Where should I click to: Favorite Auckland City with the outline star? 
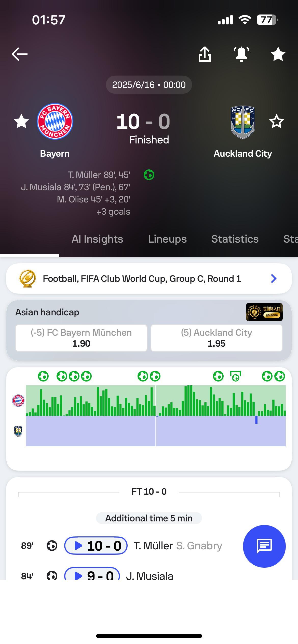point(277,121)
